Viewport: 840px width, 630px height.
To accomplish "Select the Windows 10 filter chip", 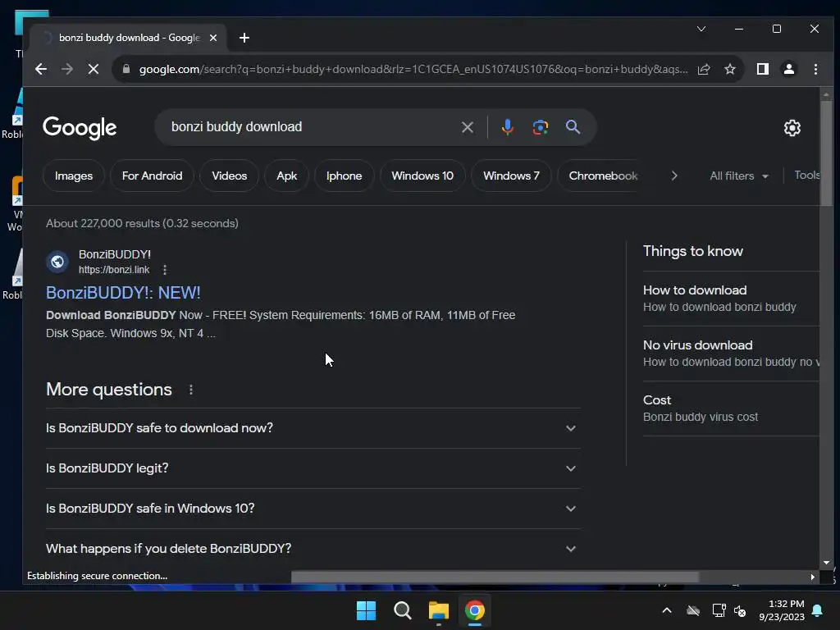I will pos(422,176).
